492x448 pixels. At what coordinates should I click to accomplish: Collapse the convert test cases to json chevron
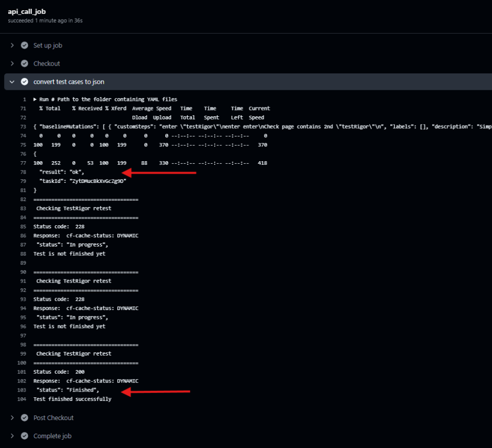click(12, 82)
